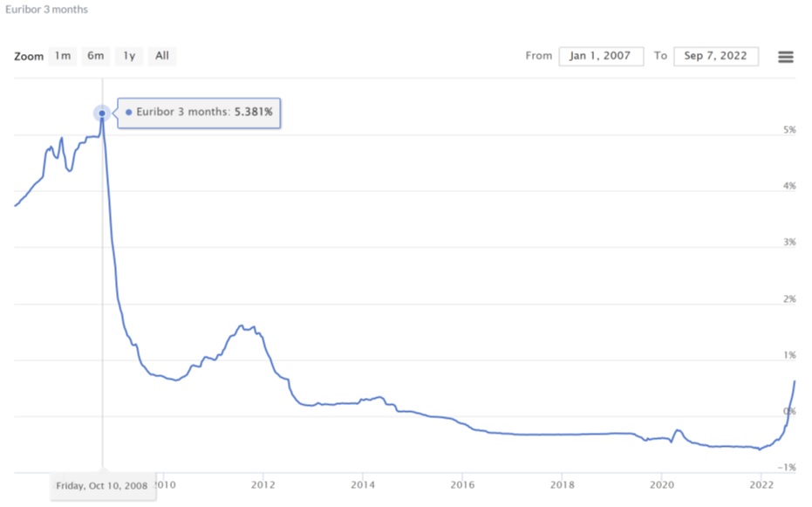Image resolution: width=812 pixels, height=507 pixels.
Task: Click the 2018 x-axis label
Action: click(x=563, y=484)
